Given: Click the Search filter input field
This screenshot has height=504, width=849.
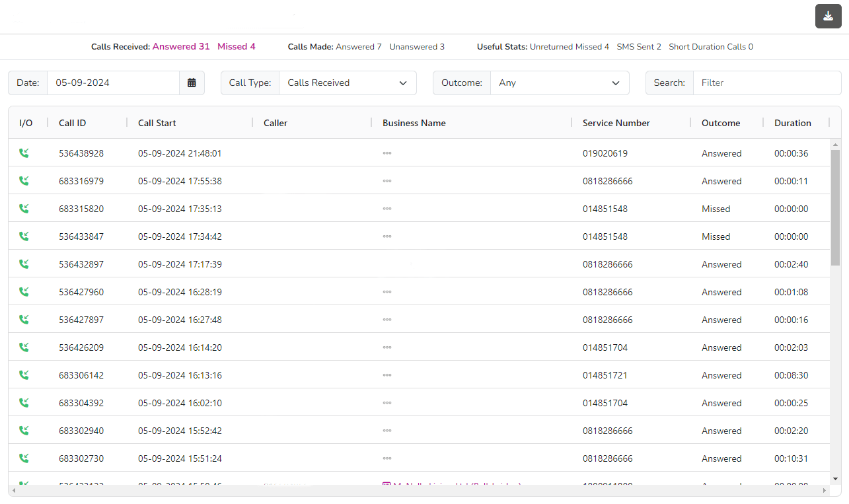Looking at the screenshot, I should (x=767, y=83).
